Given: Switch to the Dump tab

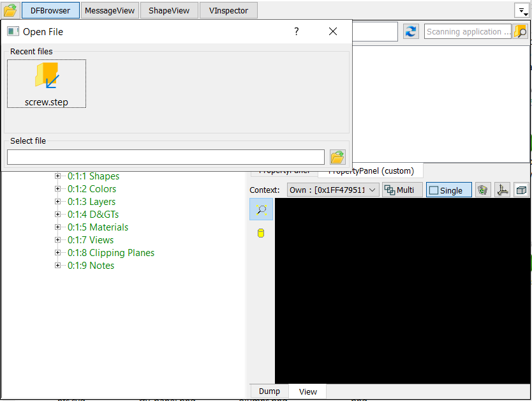Looking at the screenshot, I should click(x=269, y=391).
